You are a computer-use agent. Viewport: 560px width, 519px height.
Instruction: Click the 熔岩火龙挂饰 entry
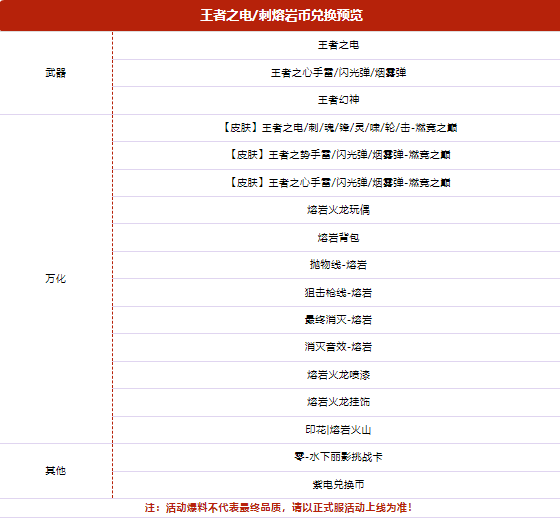pyautogui.click(x=339, y=402)
